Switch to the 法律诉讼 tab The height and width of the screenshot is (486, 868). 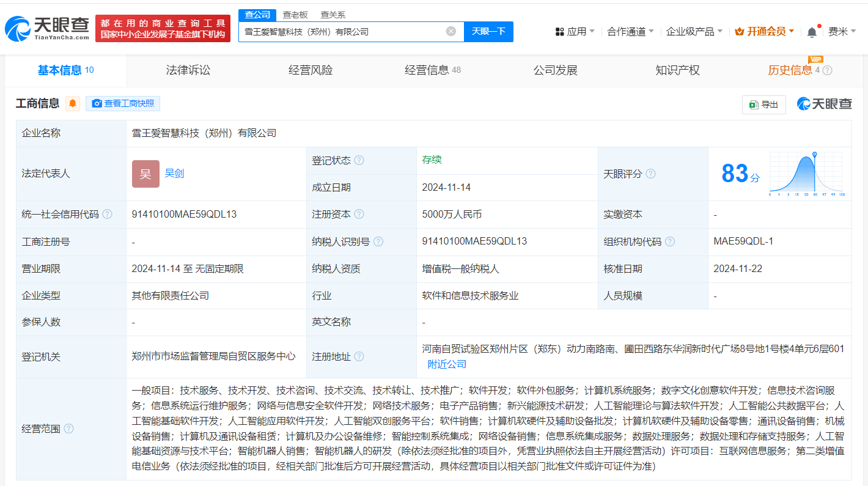(x=188, y=70)
